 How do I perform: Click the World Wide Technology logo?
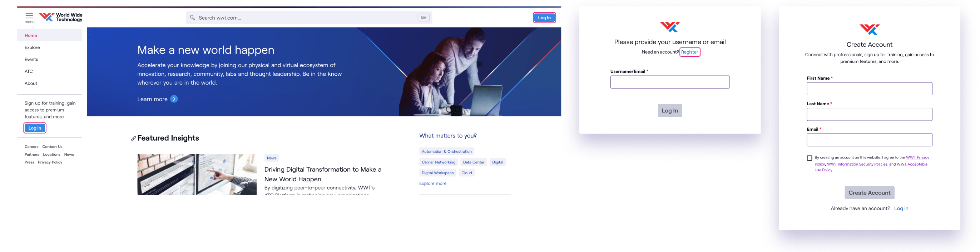tap(61, 17)
